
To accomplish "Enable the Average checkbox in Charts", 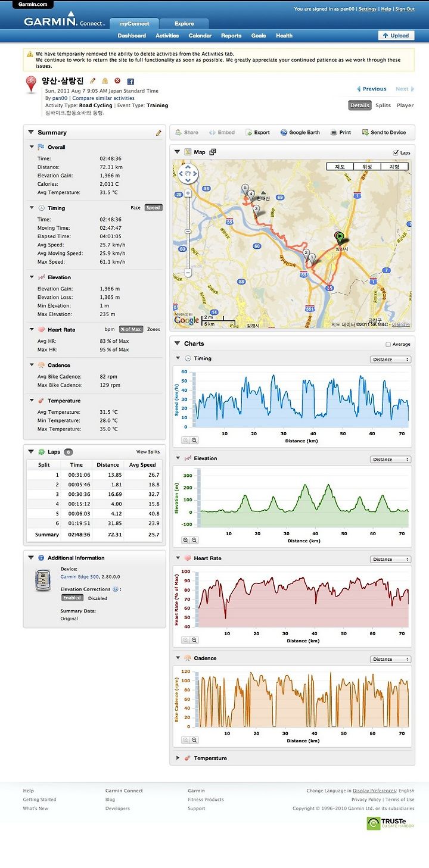I will [x=388, y=344].
